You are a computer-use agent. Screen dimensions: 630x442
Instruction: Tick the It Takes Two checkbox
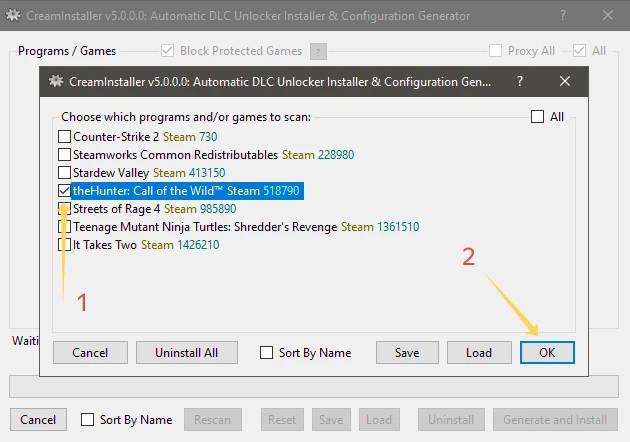pos(64,245)
